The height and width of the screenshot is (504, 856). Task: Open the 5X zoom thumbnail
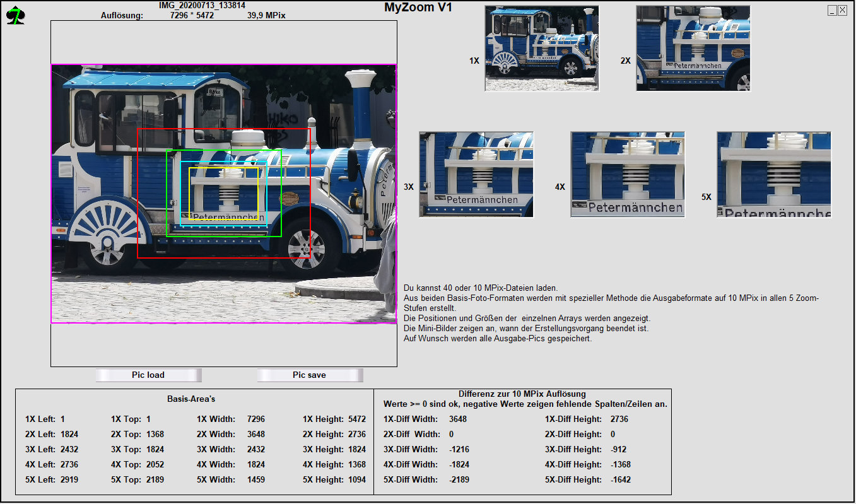click(x=774, y=175)
